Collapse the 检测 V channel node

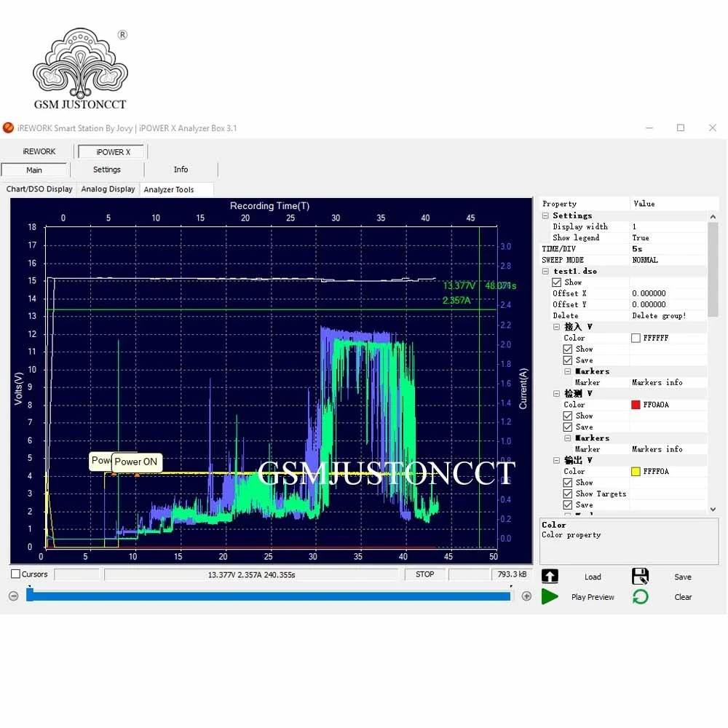[x=557, y=394]
